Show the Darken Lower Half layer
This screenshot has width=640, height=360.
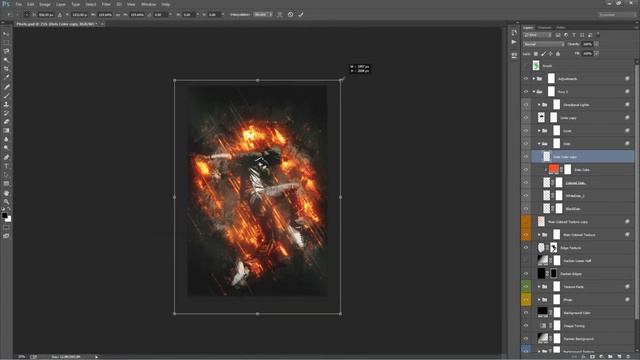click(x=526, y=261)
